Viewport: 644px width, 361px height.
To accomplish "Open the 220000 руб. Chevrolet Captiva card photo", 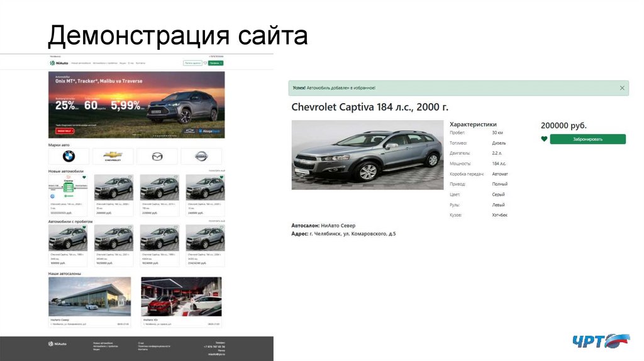I will (x=159, y=187).
